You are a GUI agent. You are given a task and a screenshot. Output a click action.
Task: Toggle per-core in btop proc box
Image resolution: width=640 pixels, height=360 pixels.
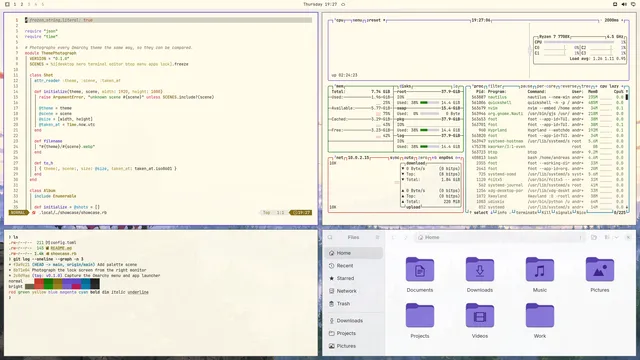[x=545, y=87]
